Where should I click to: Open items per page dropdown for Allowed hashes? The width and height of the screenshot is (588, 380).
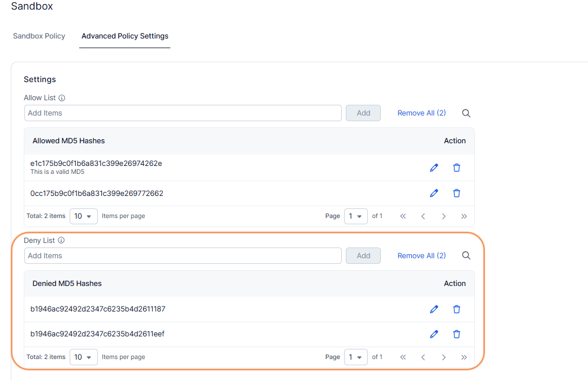84,216
